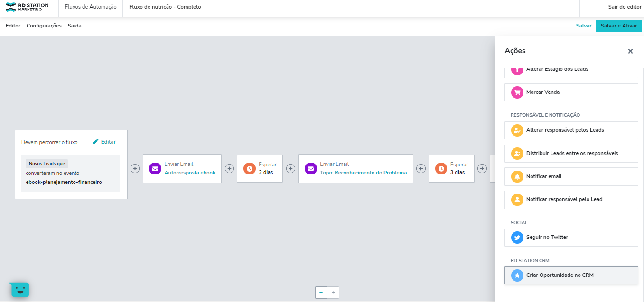Image resolution: width=644 pixels, height=302 pixels.
Task: Click the Salvar link
Action: pos(583,26)
